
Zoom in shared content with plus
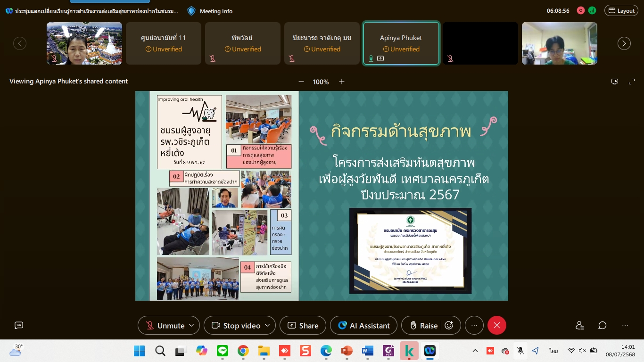tap(342, 82)
